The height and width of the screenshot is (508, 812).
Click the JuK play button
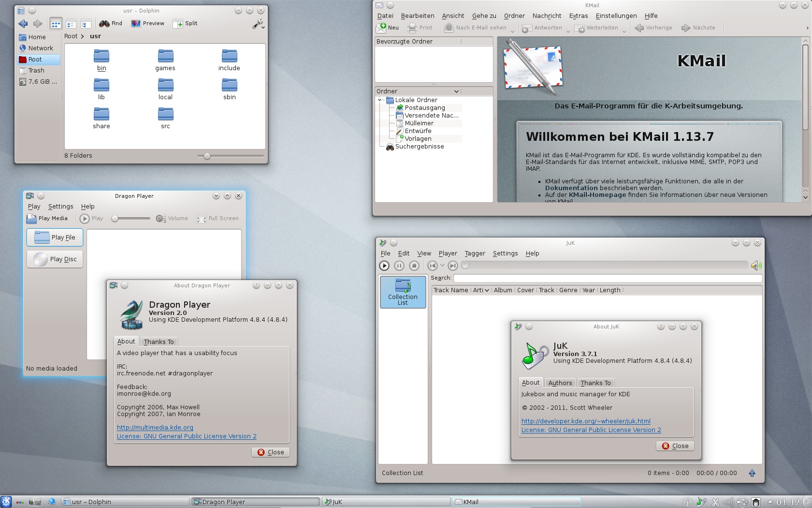click(x=384, y=266)
